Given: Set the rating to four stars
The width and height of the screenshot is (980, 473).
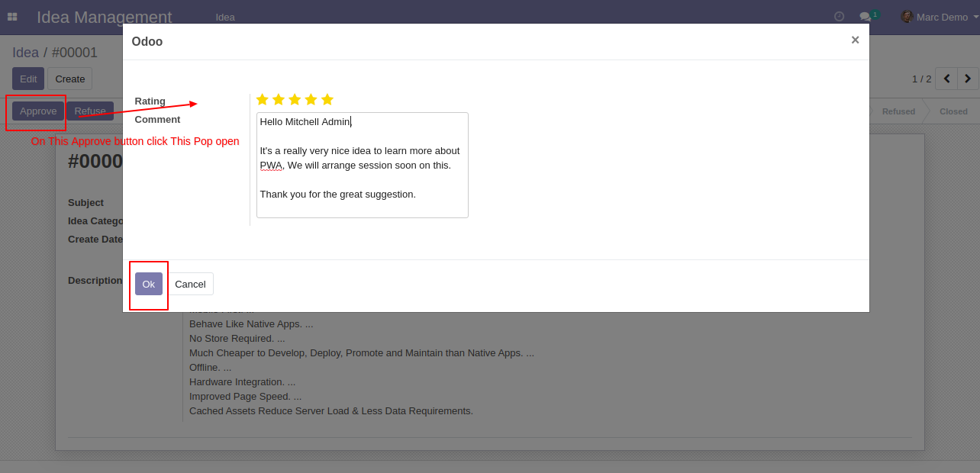Looking at the screenshot, I should click(x=311, y=99).
